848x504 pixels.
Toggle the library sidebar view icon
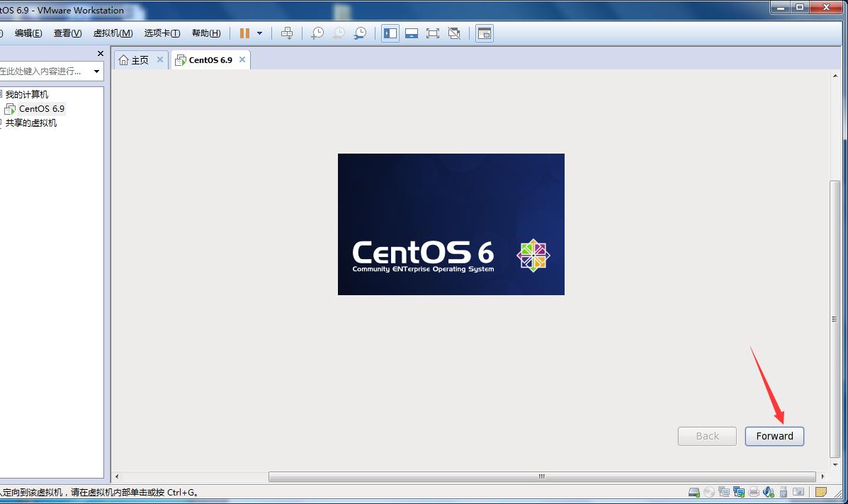(390, 33)
